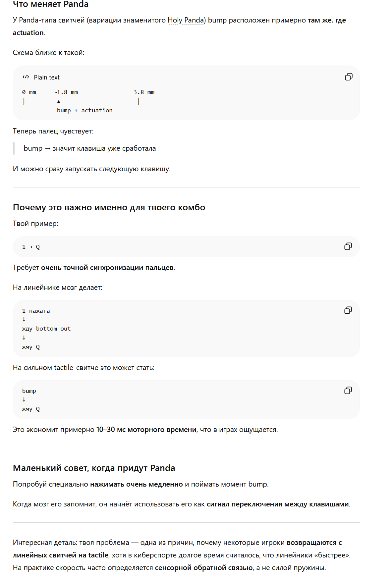392x577 pixels.
Task: Select heading "Почему это важно именно для твоего комбо"
Action: click(109, 207)
